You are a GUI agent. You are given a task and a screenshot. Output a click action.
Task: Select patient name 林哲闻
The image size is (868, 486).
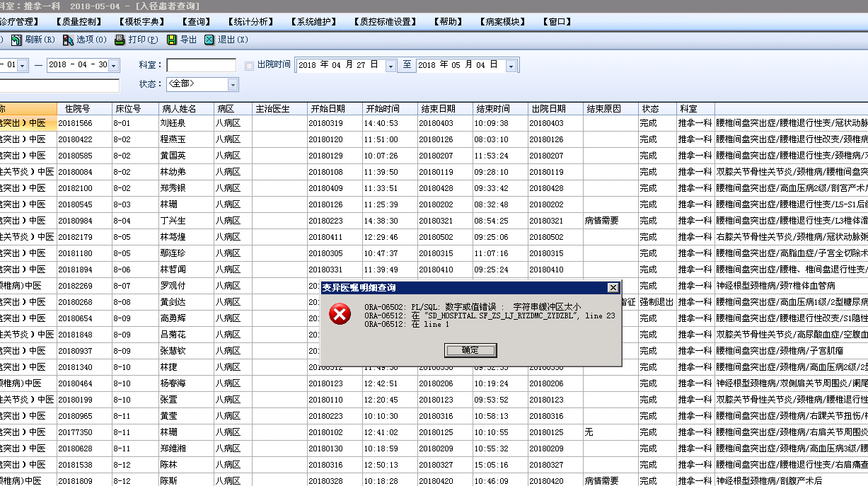pos(173,270)
